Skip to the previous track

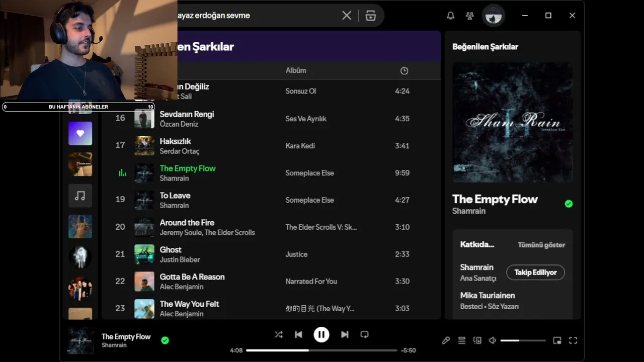click(x=298, y=334)
